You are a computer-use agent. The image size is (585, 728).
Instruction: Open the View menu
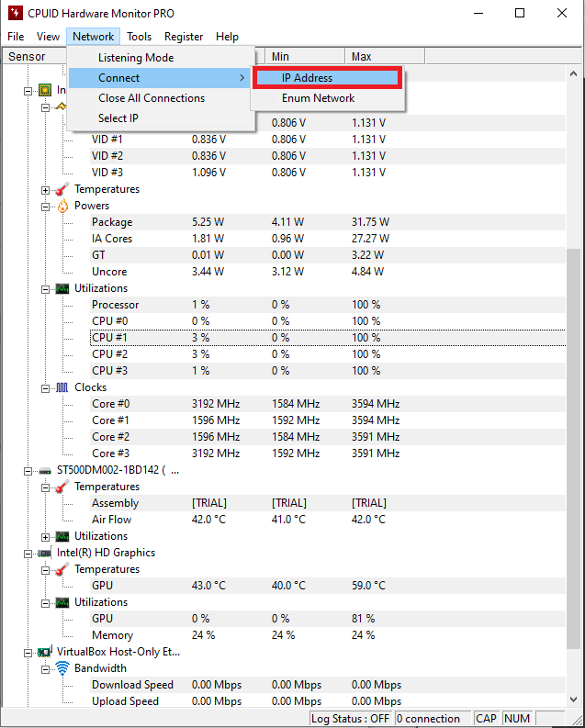[48, 37]
